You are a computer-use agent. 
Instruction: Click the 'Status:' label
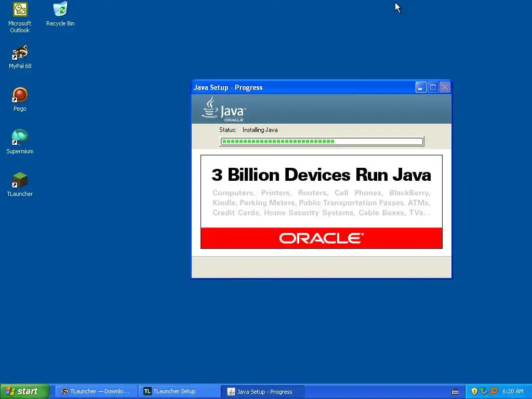(228, 130)
